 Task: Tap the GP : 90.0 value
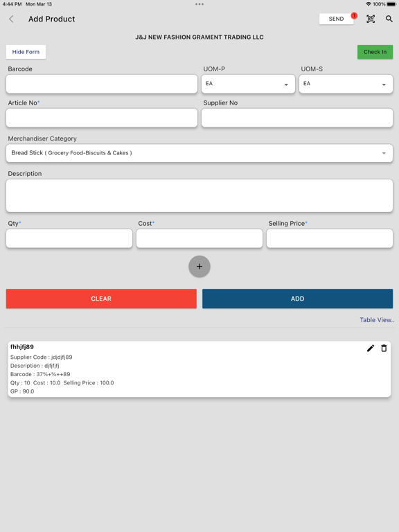pos(22,391)
